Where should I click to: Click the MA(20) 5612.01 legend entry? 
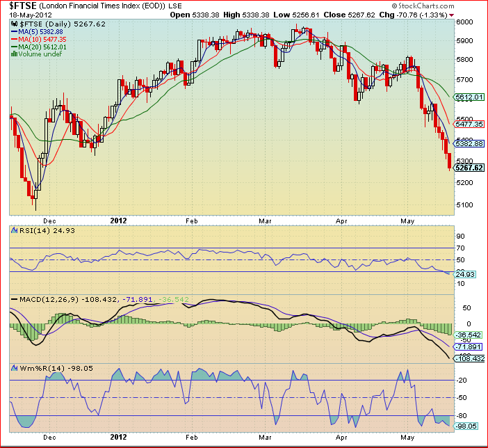(42, 47)
